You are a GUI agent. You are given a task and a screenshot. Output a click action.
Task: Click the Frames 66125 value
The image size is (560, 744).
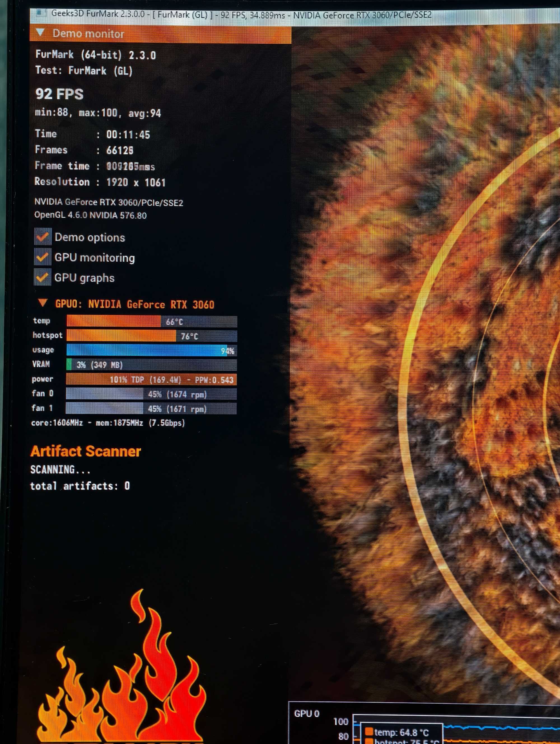tap(120, 150)
